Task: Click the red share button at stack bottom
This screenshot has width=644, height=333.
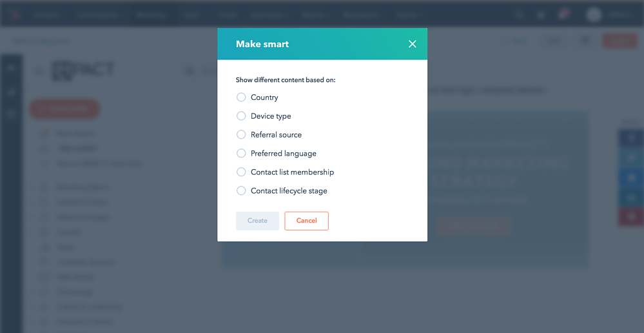Action: click(631, 217)
